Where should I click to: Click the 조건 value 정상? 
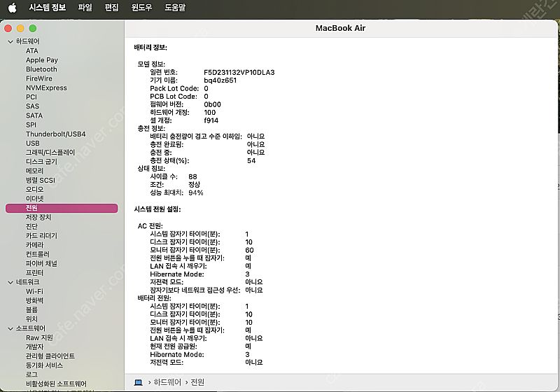[195, 185]
